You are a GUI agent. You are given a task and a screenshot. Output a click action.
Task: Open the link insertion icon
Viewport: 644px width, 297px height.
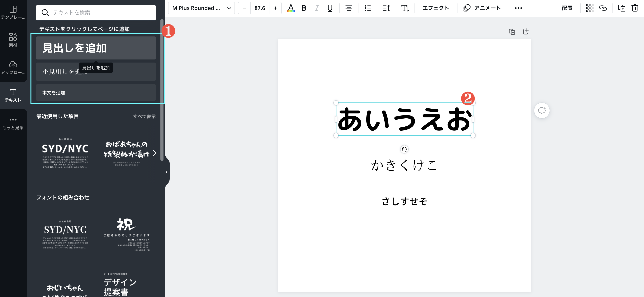click(603, 8)
